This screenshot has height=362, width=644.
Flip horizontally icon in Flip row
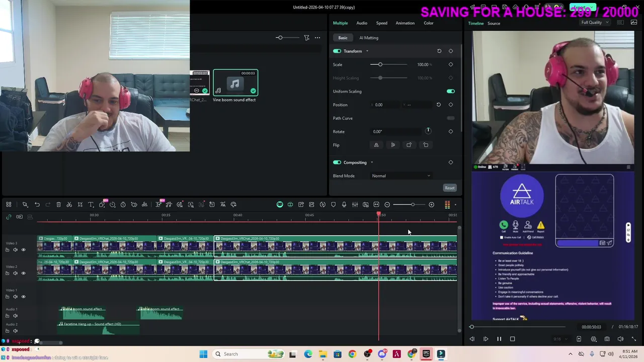coord(376,145)
